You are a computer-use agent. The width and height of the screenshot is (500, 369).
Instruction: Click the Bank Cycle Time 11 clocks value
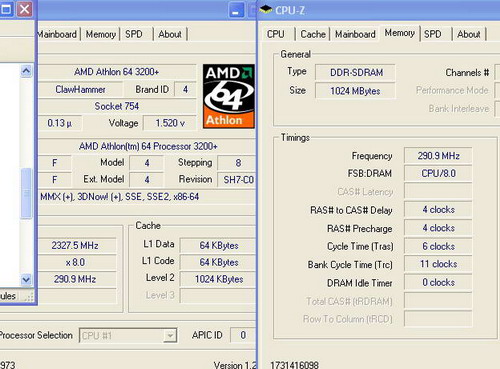[438, 264]
